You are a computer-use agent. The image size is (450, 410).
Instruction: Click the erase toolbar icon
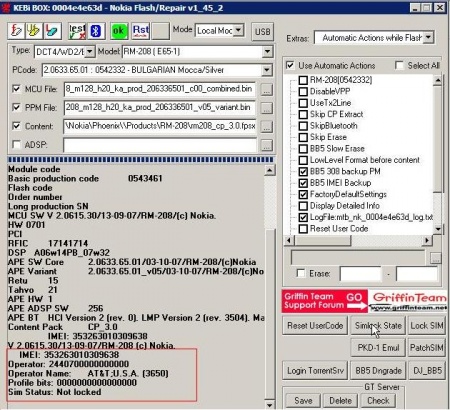(52, 31)
